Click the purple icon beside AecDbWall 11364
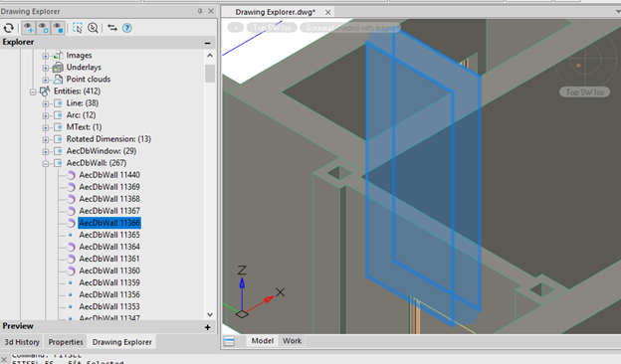 click(71, 247)
